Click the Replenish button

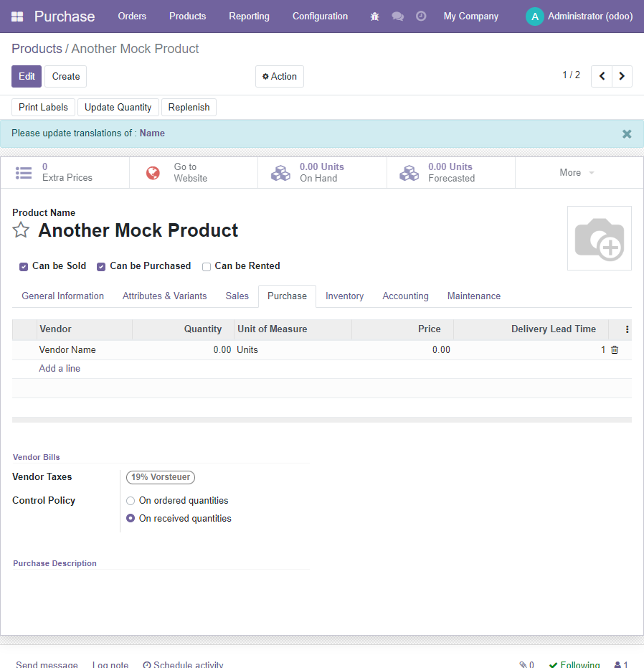(x=189, y=108)
